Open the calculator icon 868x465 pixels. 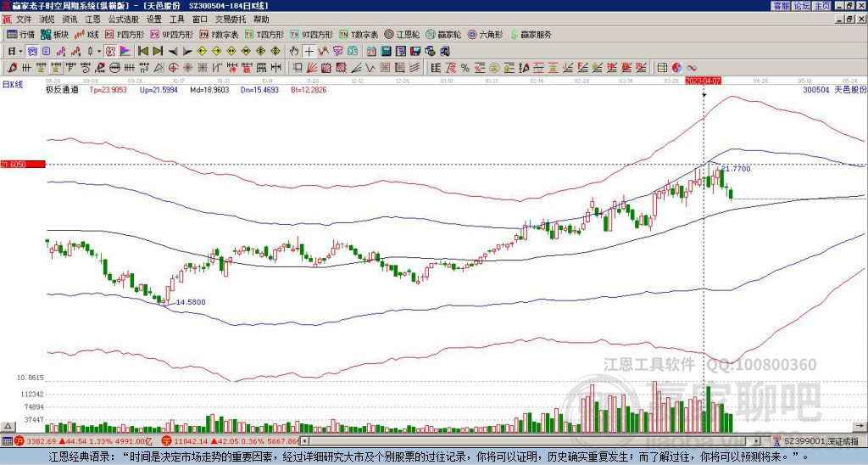pyautogui.click(x=386, y=51)
